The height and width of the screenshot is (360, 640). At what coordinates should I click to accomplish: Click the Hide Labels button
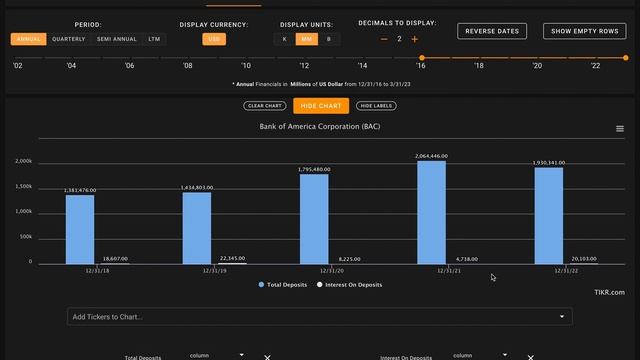coord(376,106)
